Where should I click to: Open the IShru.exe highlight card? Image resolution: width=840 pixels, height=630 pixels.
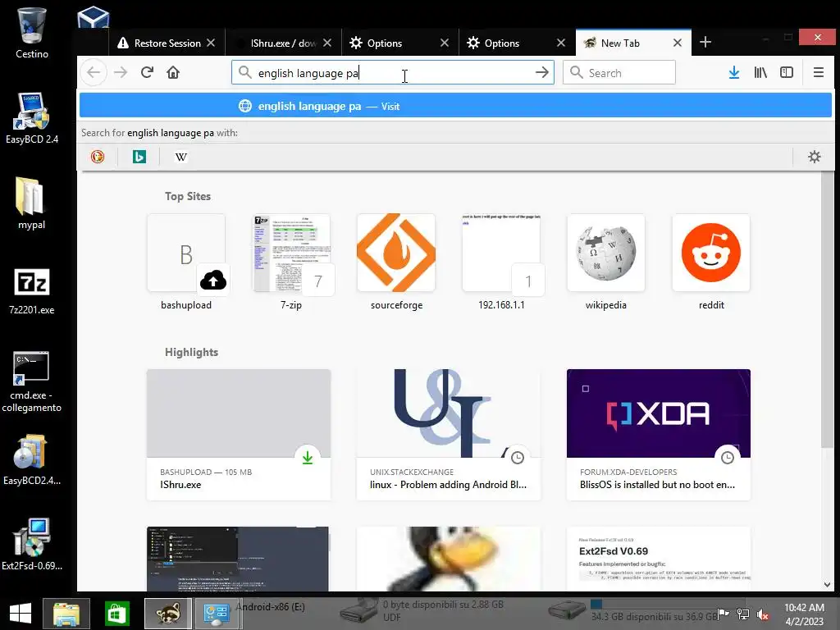coord(239,435)
